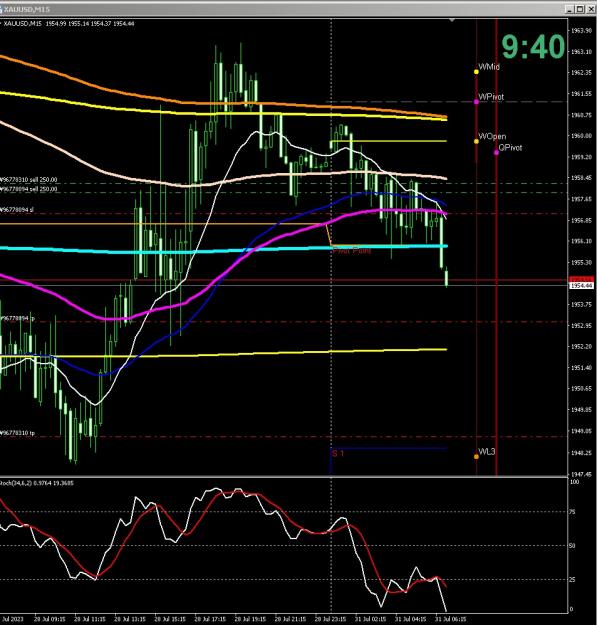The height and width of the screenshot is (625, 597).
Task: Select the #96778310 sell 250.00 order line
Action: pos(283,184)
